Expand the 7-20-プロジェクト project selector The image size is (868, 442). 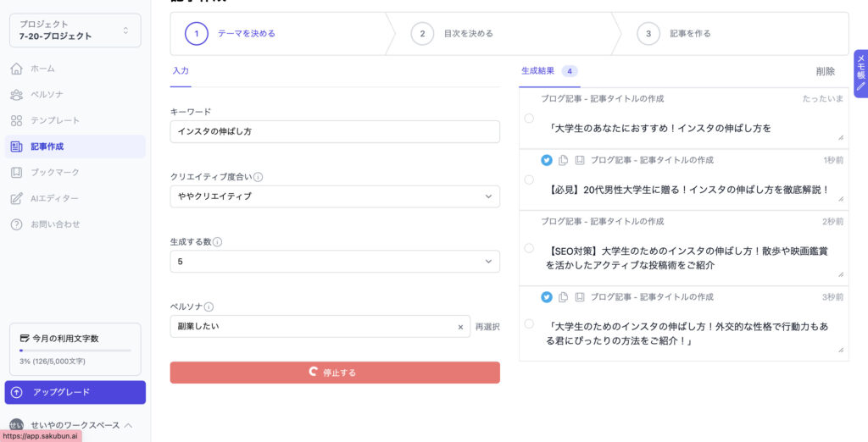pyautogui.click(x=75, y=30)
